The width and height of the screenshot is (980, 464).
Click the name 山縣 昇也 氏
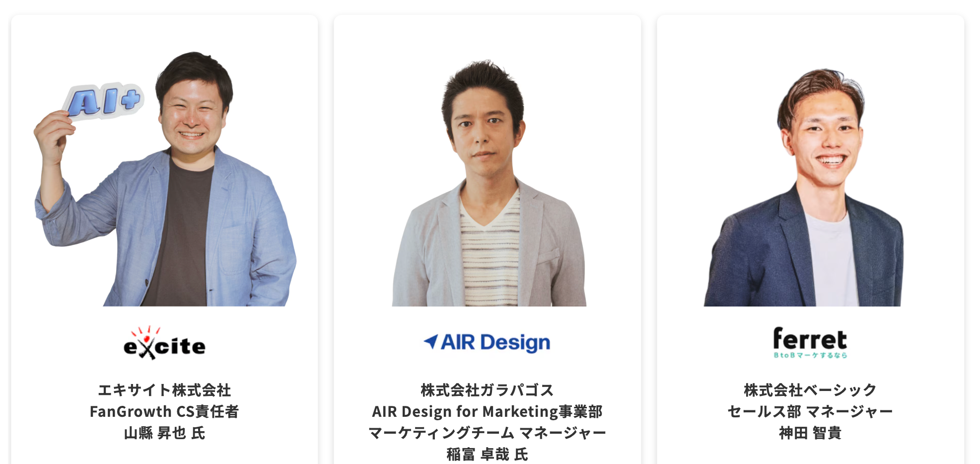(x=164, y=433)
